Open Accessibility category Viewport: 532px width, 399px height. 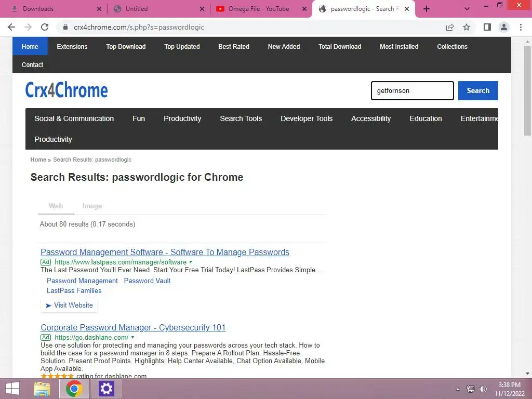[x=371, y=118]
